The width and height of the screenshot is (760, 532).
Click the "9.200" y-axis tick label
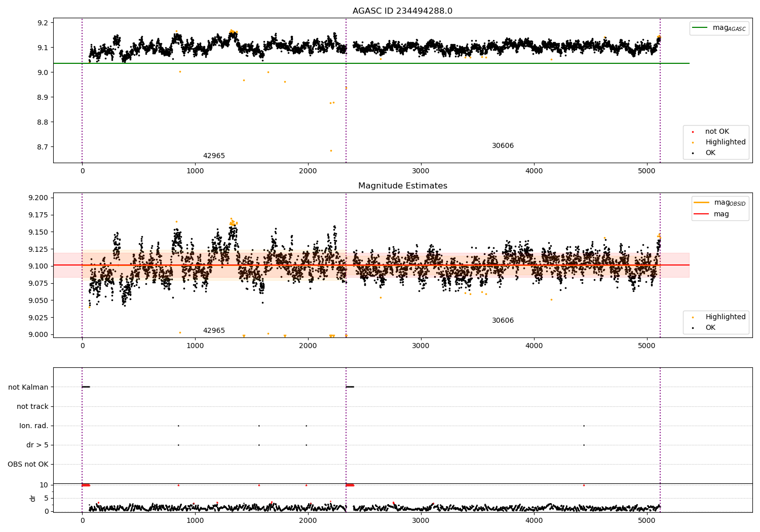(39, 198)
